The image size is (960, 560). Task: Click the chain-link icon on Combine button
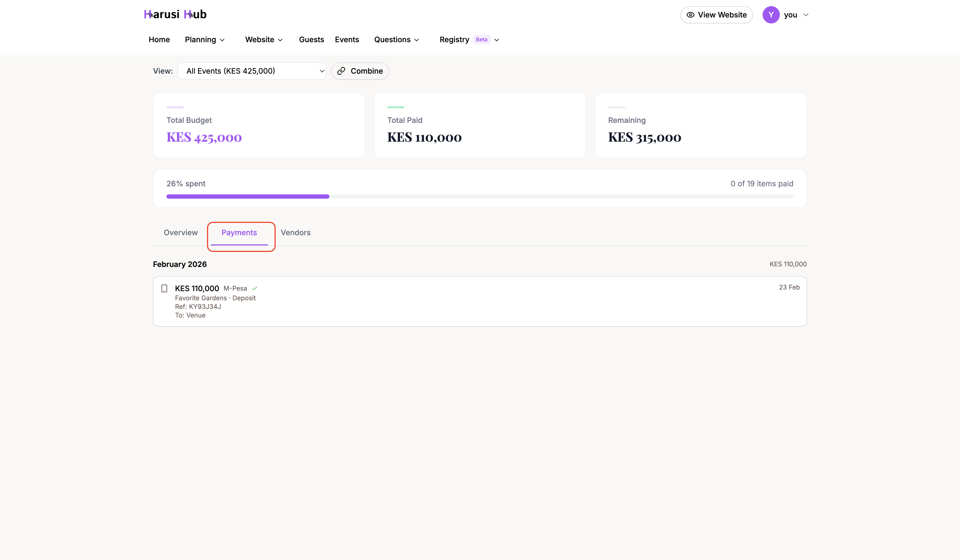(x=341, y=71)
